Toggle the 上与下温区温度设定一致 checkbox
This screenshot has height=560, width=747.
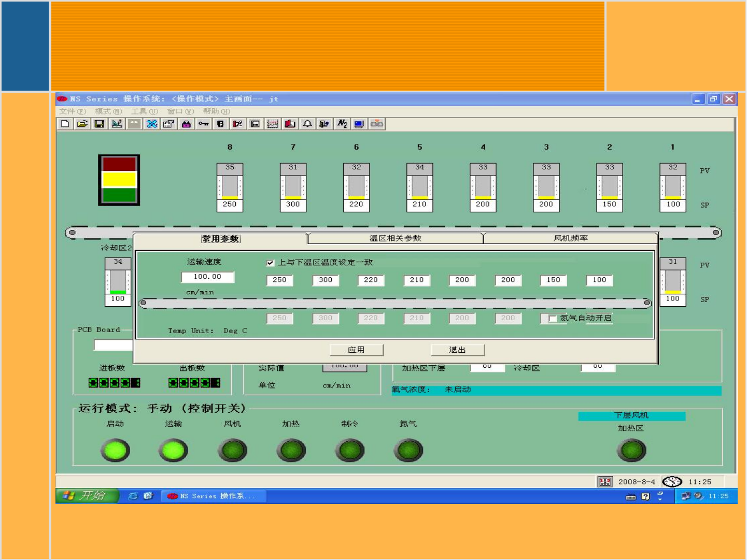270,263
